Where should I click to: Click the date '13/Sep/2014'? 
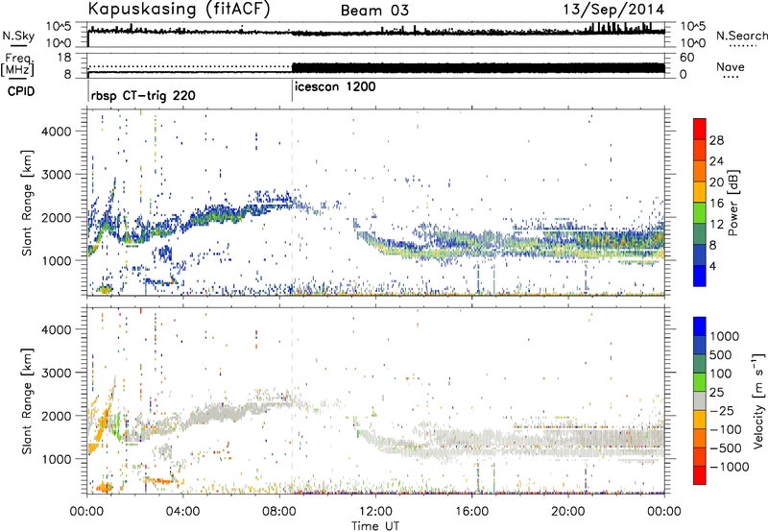click(613, 10)
